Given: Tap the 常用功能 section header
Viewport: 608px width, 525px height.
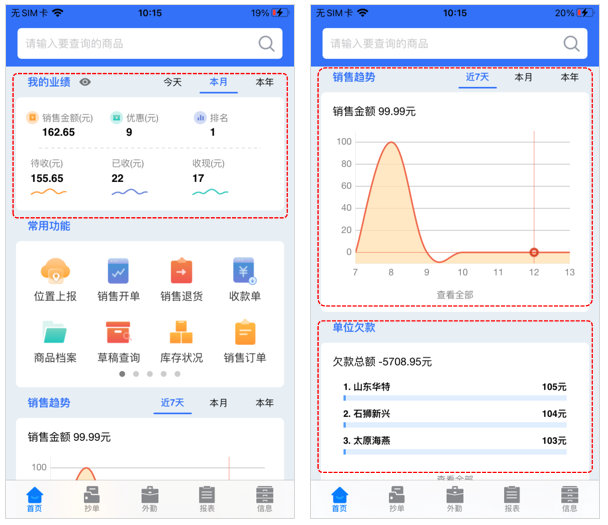Looking at the screenshot, I should [49, 226].
